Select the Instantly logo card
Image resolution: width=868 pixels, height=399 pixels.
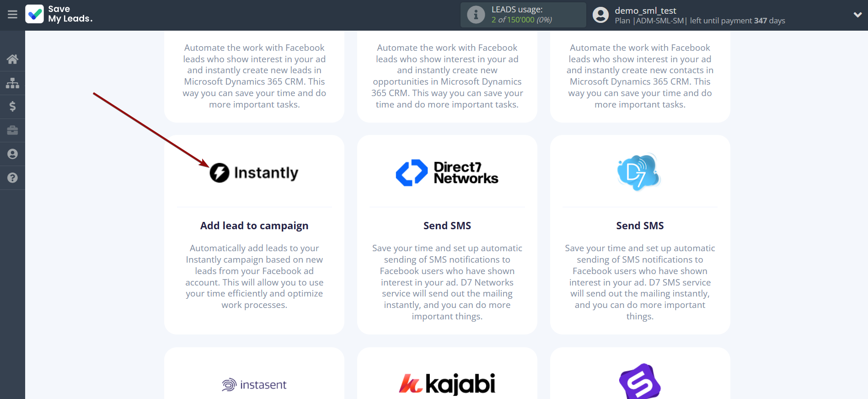tap(254, 173)
